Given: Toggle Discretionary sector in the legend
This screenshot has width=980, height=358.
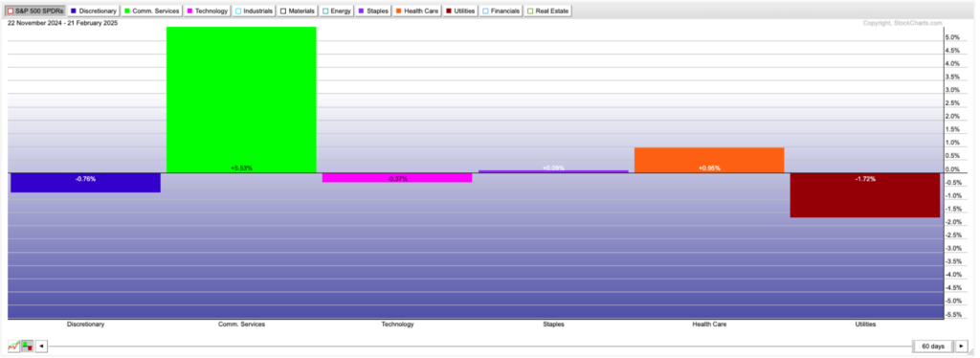Looking at the screenshot, I should coord(93,11).
